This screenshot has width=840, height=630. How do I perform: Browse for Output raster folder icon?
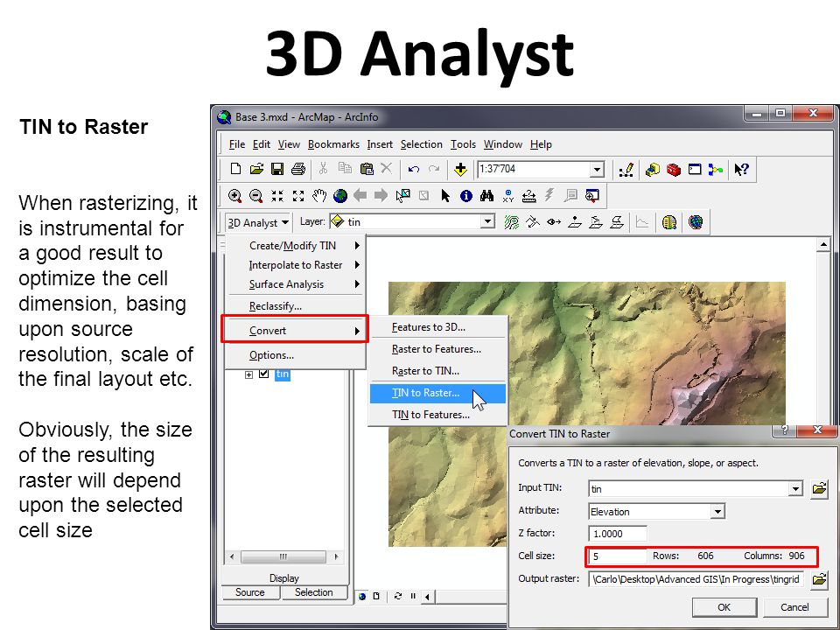pyautogui.click(x=819, y=579)
